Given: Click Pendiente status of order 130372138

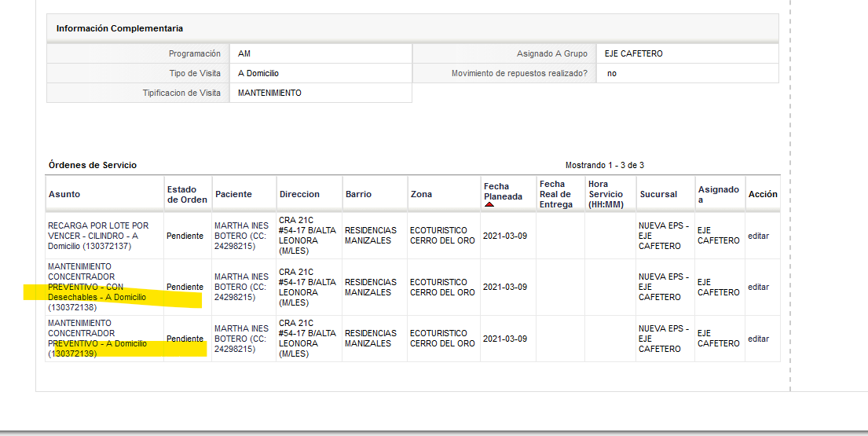Looking at the screenshot, I should click(x=185, y=288).
